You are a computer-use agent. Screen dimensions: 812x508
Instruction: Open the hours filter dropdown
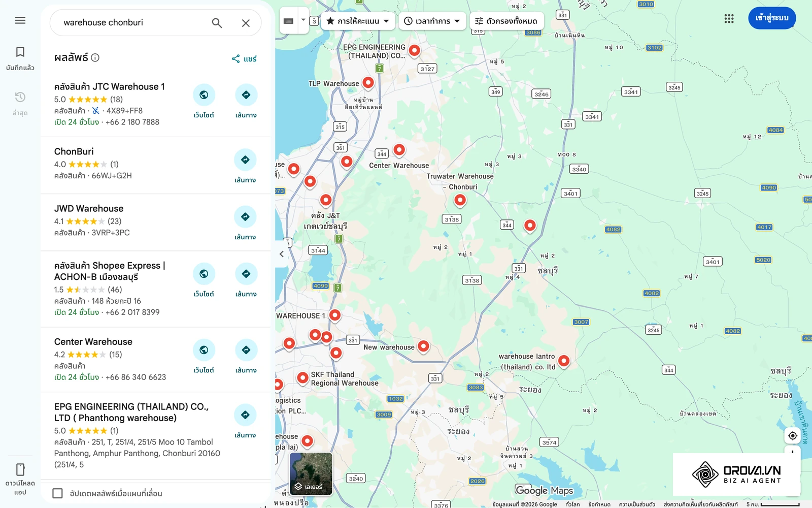pos(432,21)
